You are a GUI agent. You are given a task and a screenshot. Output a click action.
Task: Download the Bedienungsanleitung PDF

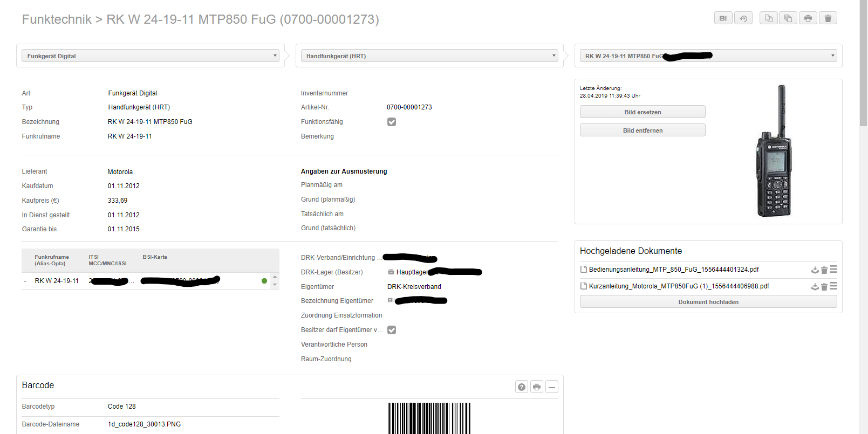(x=815, y=270)
